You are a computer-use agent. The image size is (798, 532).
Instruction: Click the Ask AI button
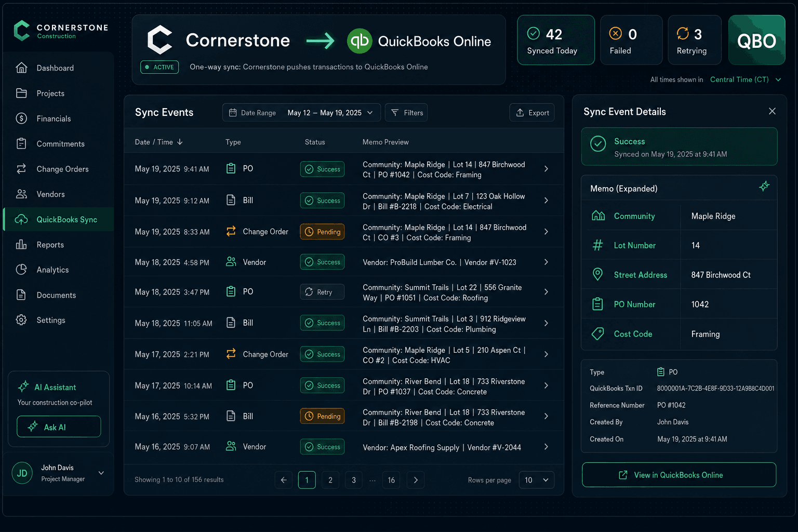pyautogui.click(x=59, y=427)
